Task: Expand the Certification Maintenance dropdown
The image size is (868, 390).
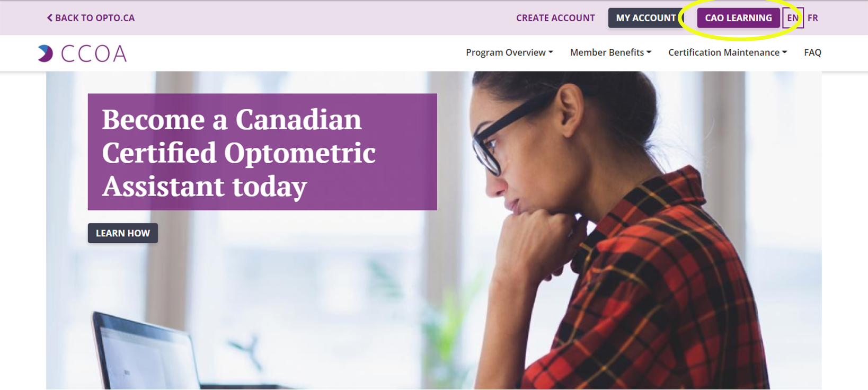Action: coord(728,52)
